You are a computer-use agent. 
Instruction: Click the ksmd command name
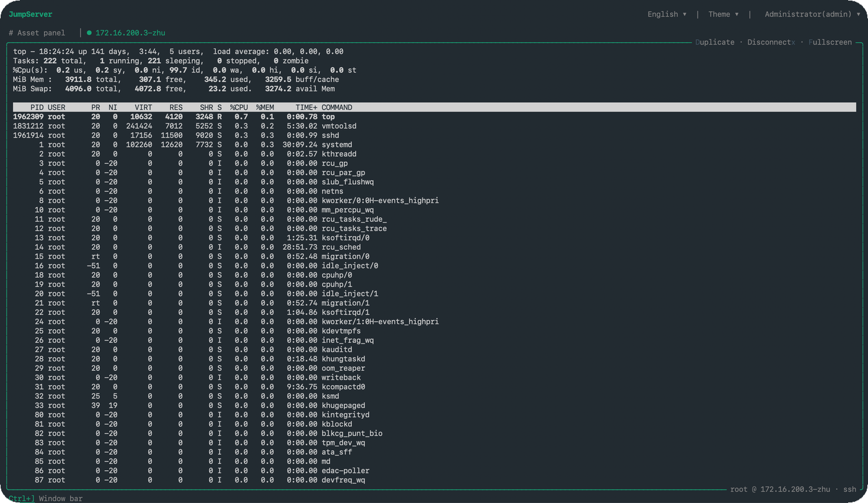(x=330, y=396)
